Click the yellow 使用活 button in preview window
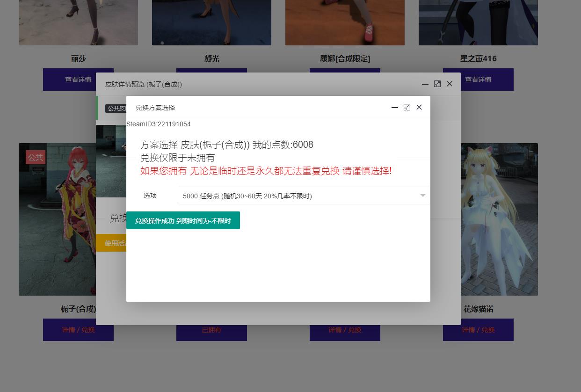Screen dimensions: 581x392 click(111, 243)
